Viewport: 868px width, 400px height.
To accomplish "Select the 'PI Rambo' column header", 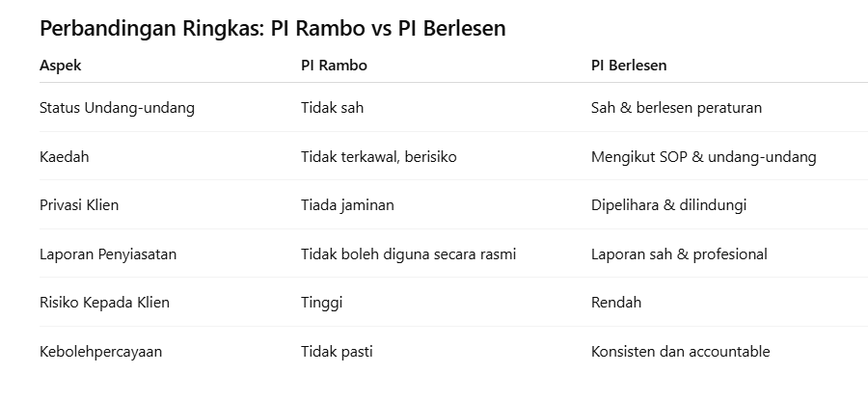I will click(334, 66).
